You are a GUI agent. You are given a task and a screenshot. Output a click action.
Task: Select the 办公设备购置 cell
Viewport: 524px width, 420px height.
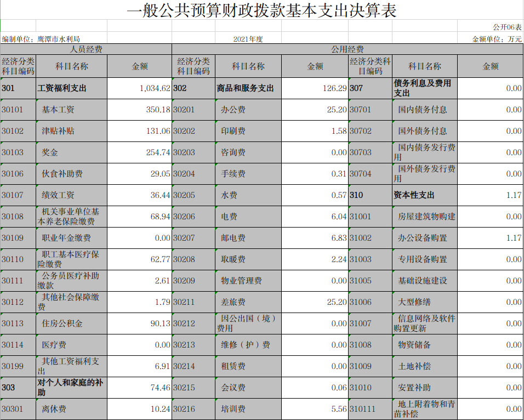tap(425, 238)
